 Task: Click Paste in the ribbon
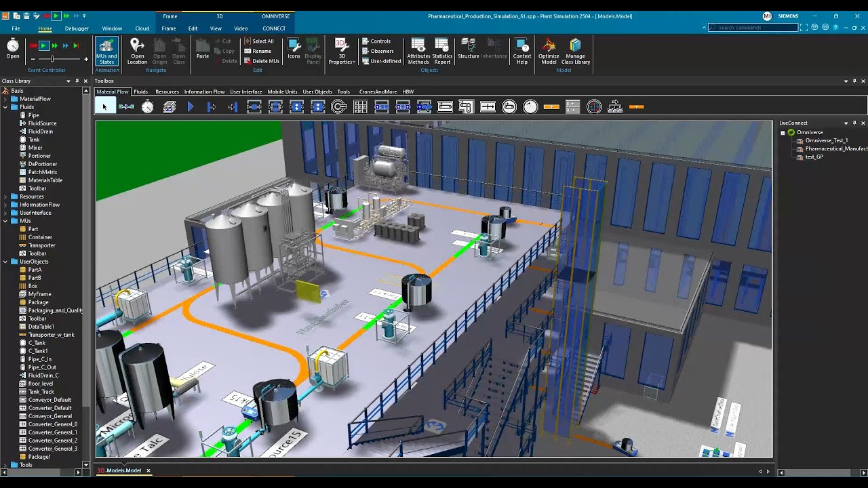pyautogui.click(x=203, y=49)
